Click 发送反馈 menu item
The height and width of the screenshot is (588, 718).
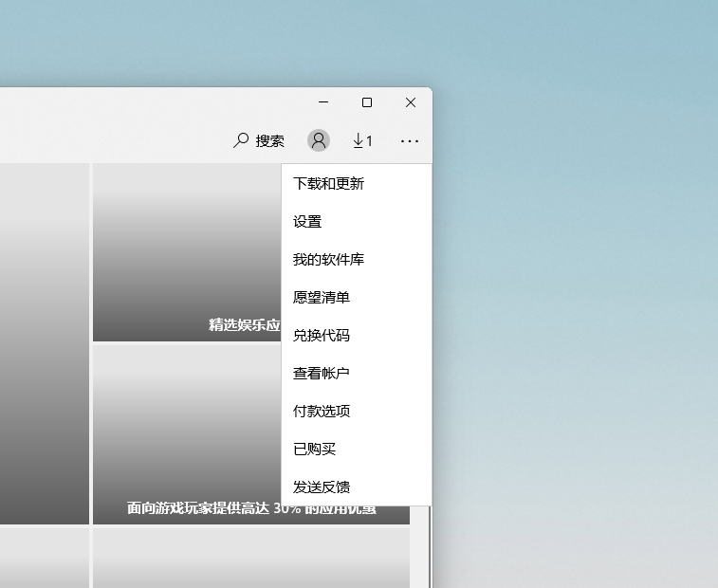[357, 487]
